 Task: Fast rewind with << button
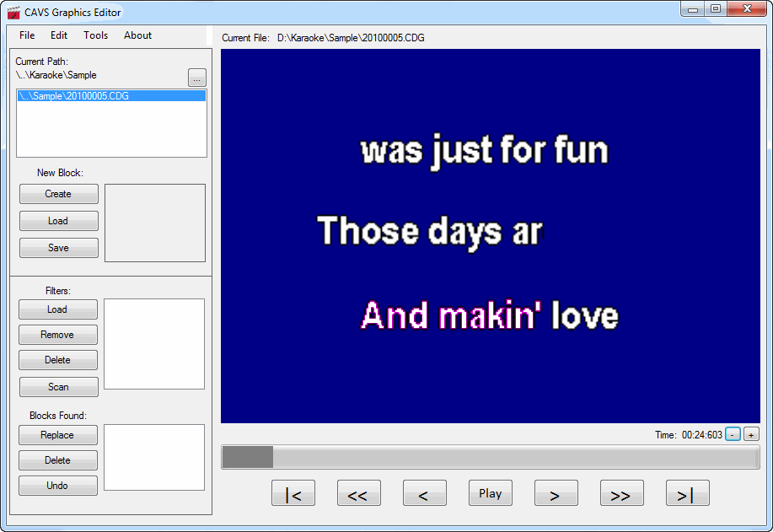tap(359, 493)
